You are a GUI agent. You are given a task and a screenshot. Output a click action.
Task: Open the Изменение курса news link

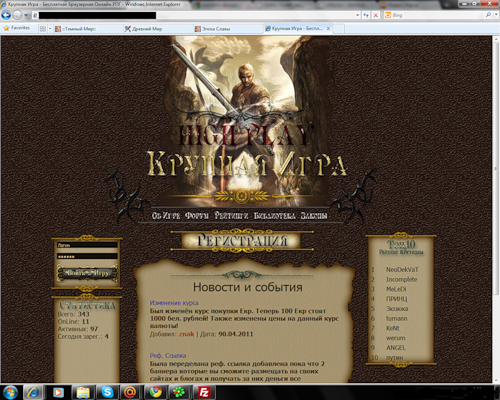tap(174, 303)
